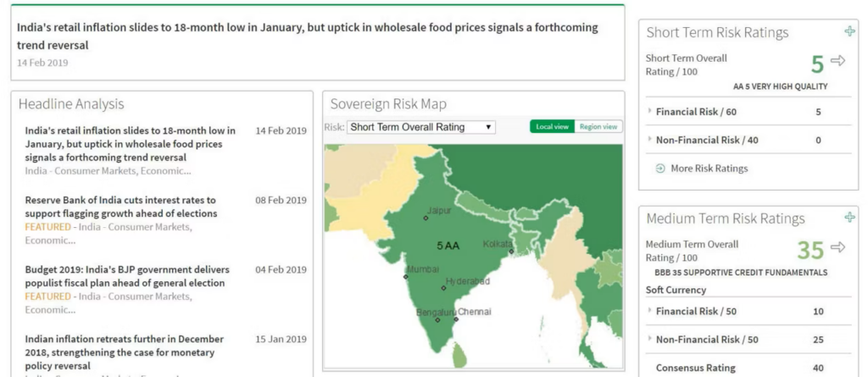Expand Non-Financial Risk / 50 row

click(650, 340)
